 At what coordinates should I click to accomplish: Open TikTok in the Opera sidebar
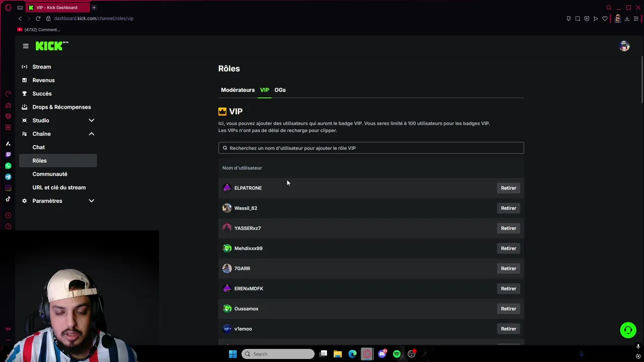8,199
